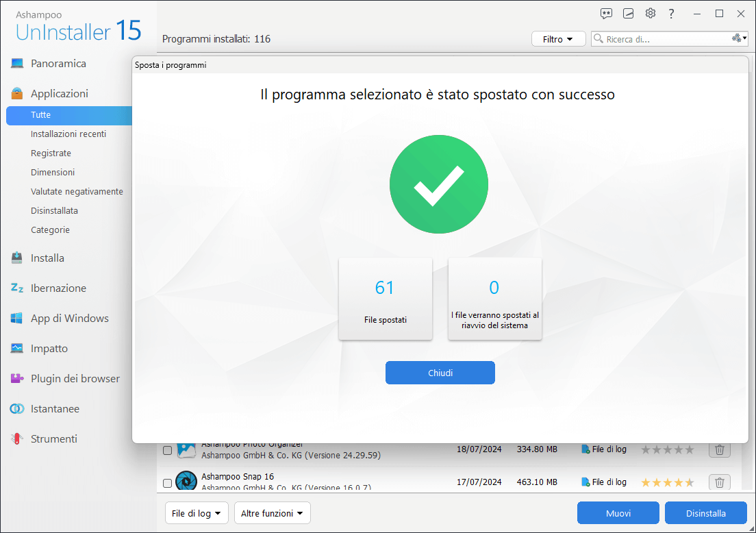Click the 0 files moved at restart card
756x533 pixels.
point(494,299)
